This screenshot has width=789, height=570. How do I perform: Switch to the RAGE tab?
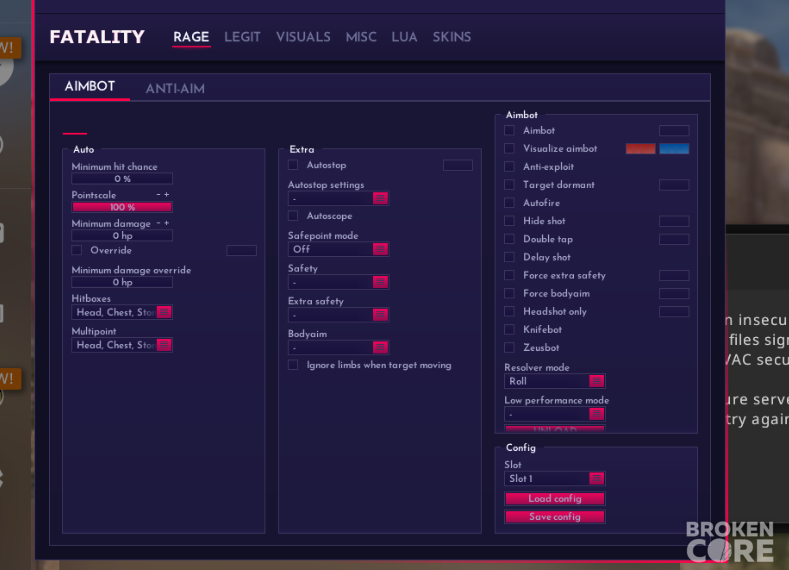point(191,37)
